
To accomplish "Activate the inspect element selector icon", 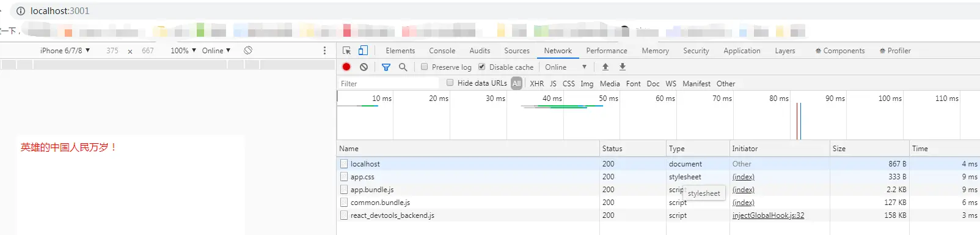I will (x=346, y=51).
